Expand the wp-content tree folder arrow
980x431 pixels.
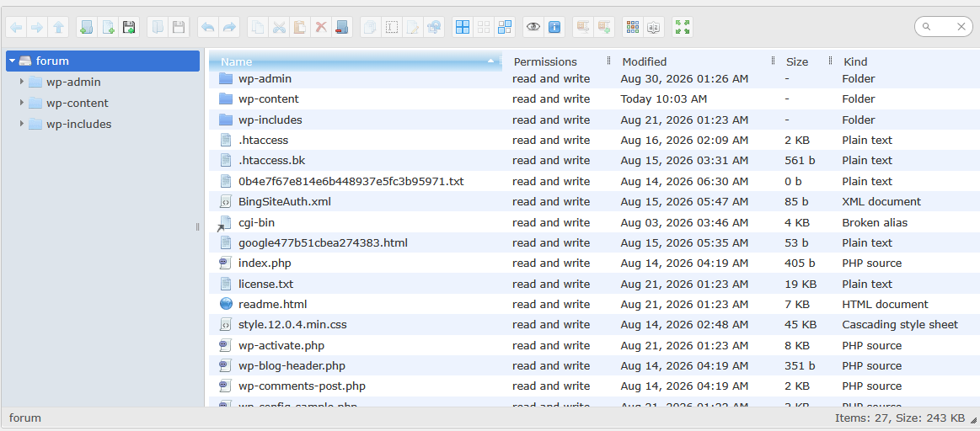click(22, 103)
